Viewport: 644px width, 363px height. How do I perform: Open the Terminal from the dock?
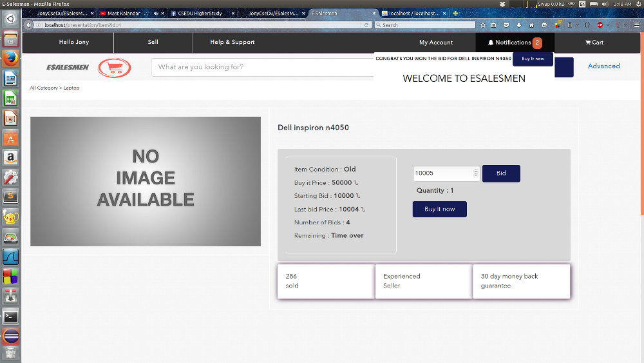tap(11, 317)
